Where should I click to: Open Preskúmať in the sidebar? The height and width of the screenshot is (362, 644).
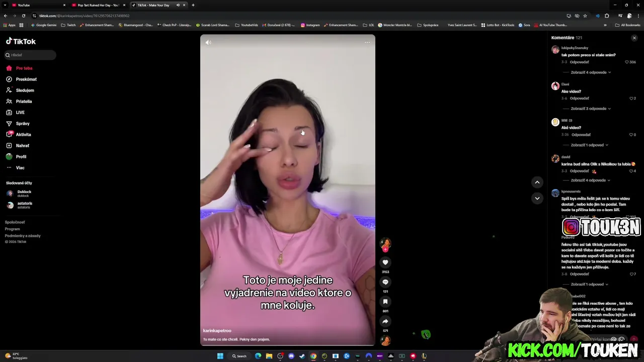click(26, 79)
